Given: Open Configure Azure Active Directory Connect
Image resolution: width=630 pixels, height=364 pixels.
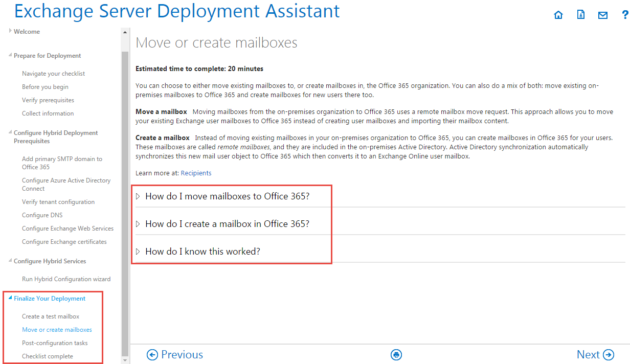Looking at the screenshot, I should click(x=66, y=185).
